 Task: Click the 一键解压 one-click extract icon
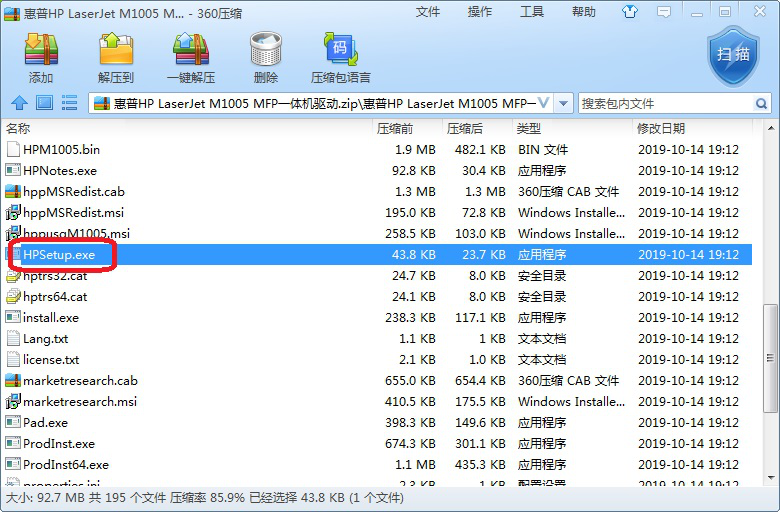click(x=191, y=50)
